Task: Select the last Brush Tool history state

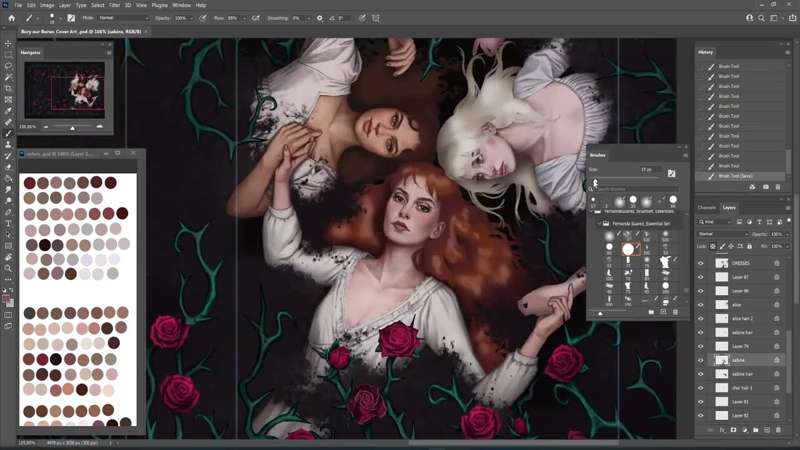Action: 740,176
